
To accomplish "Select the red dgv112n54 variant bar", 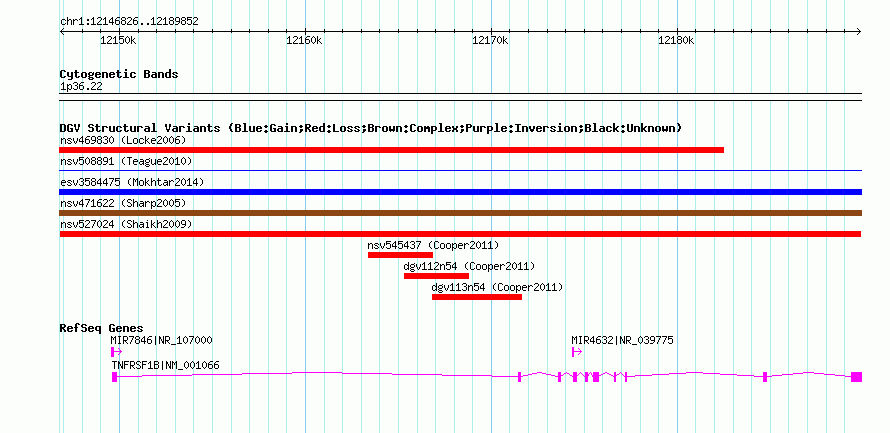I will click(436, 276).
